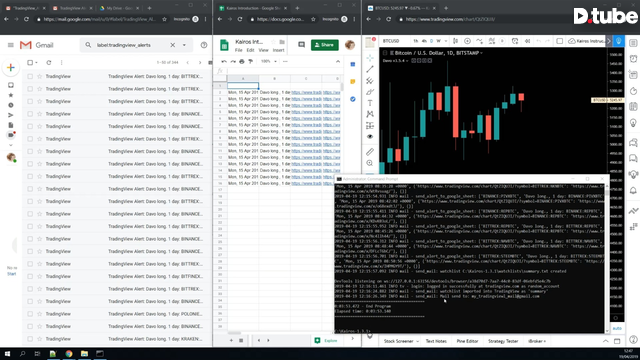Select the pitchfork tool in TradingView
Image resolution: width=640 pixels, height=360 pixels.
370,80
